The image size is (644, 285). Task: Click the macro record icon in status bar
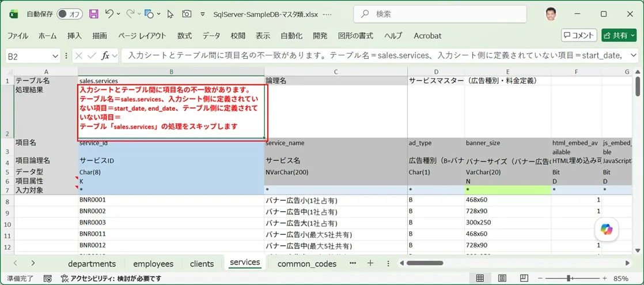tap(48, 279)
